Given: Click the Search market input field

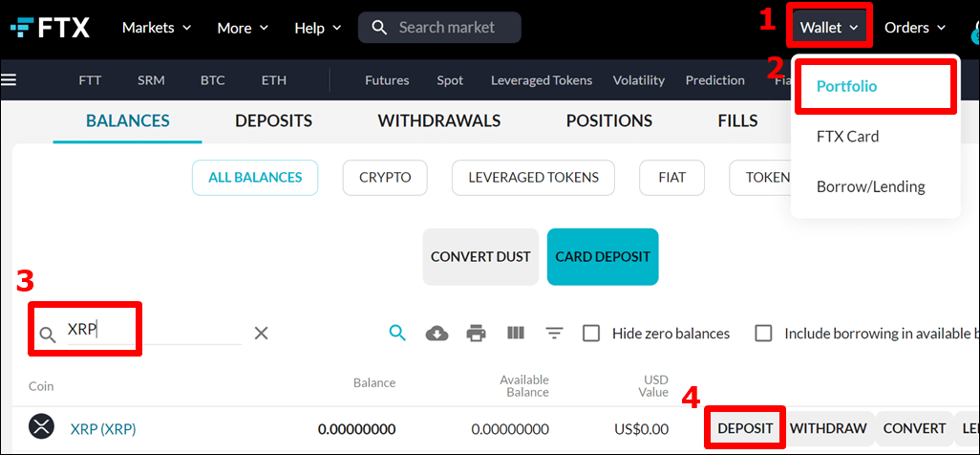Looking at the screenshot, I should pyautogui.click(x=439, y=28).
